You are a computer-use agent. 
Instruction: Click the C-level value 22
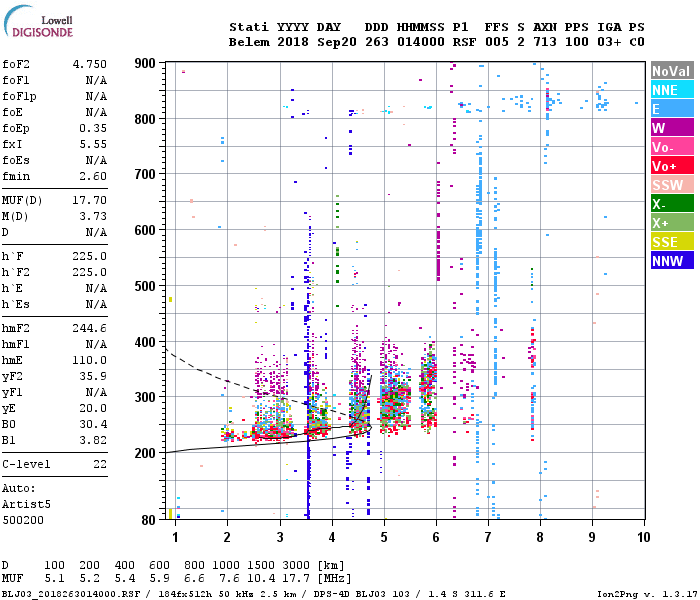click(x=100, y=464)
